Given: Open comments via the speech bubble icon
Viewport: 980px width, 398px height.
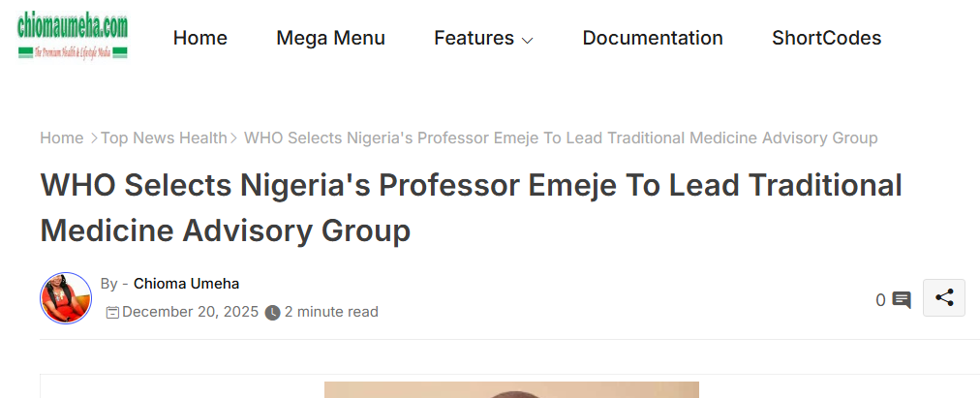Looking at the screenshot, I should click(902, 300).
